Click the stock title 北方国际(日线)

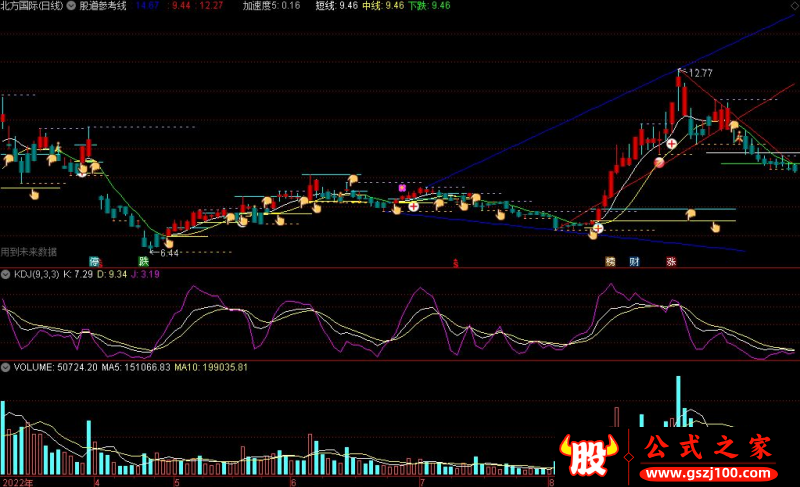tap(32, 6)
